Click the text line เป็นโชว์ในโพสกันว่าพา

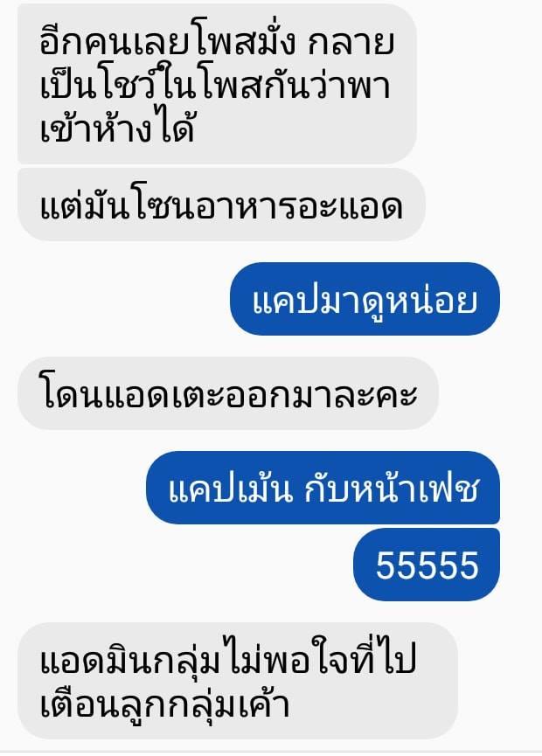(215, 85)
